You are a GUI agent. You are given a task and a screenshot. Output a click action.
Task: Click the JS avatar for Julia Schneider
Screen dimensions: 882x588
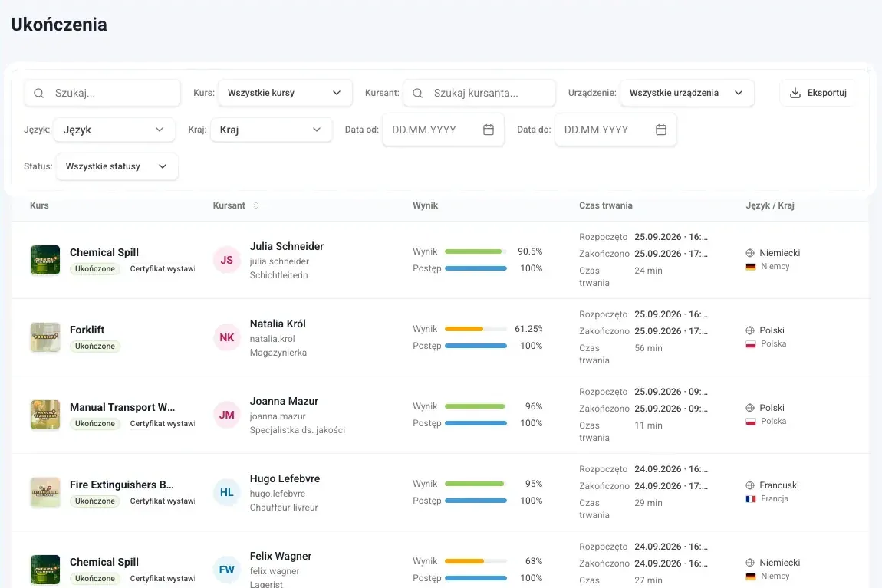(227, 261)
